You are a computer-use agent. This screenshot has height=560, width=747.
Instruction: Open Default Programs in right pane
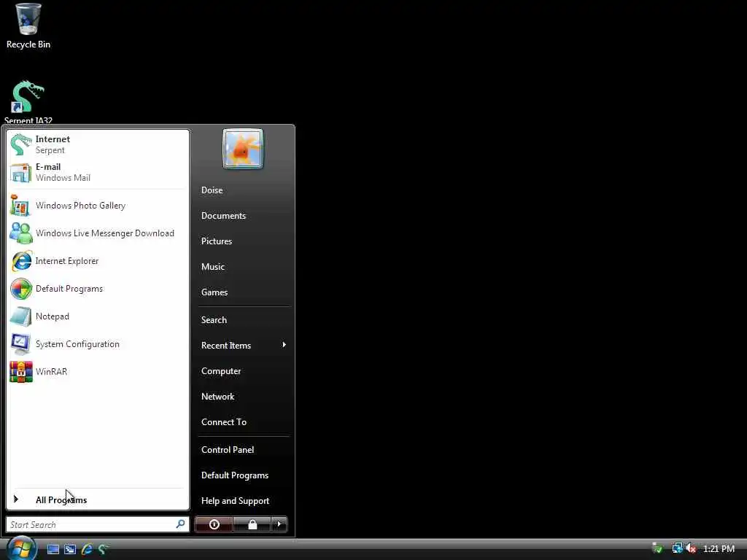(244, 475)
